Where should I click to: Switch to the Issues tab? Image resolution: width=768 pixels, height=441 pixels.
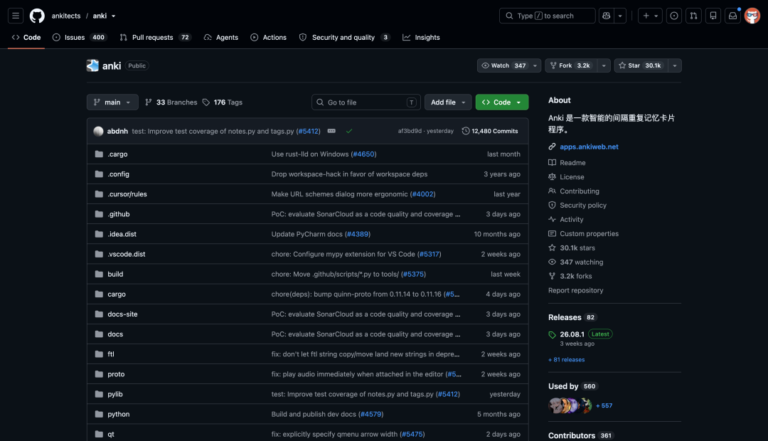coord(79,37)
